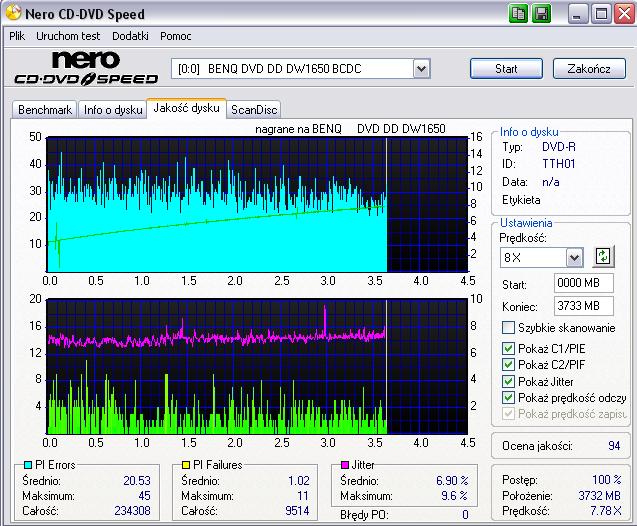637x526 pixels.
Task: Click the refresh speed list icon
Action: click(x=603, y=257)
